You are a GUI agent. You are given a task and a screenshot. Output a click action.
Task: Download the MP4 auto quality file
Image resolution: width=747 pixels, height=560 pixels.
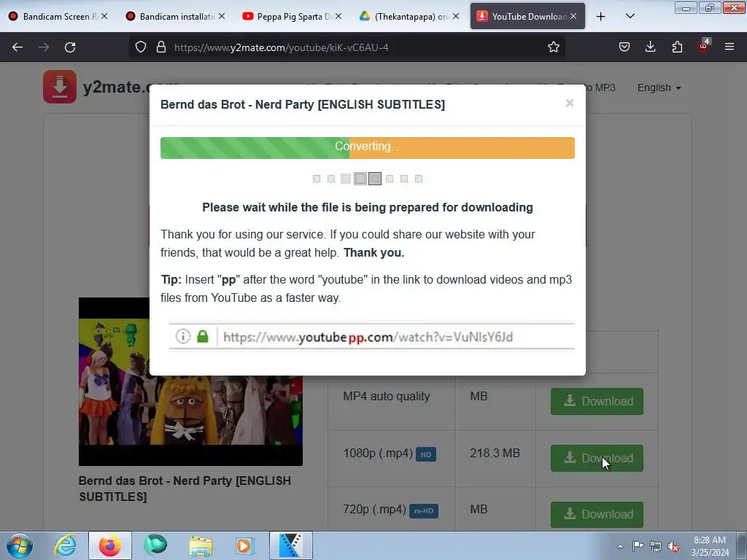(x=597, y=401)
